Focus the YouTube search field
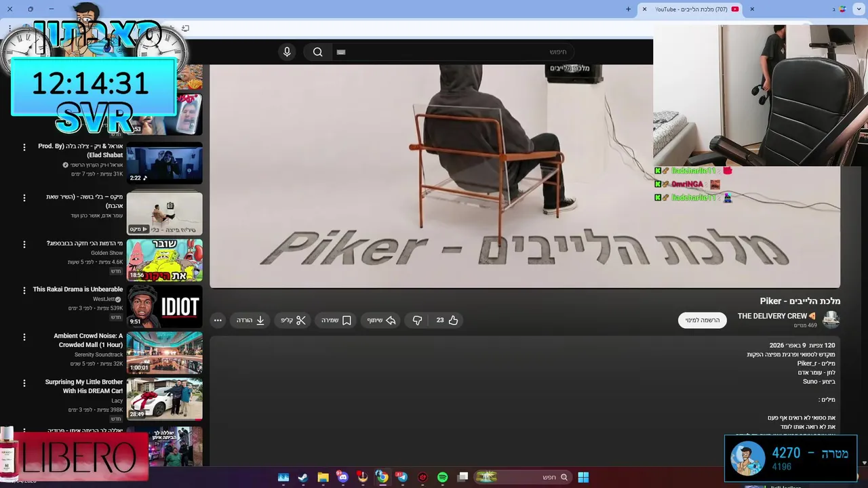868x488 pixels. tap(453, 52)
